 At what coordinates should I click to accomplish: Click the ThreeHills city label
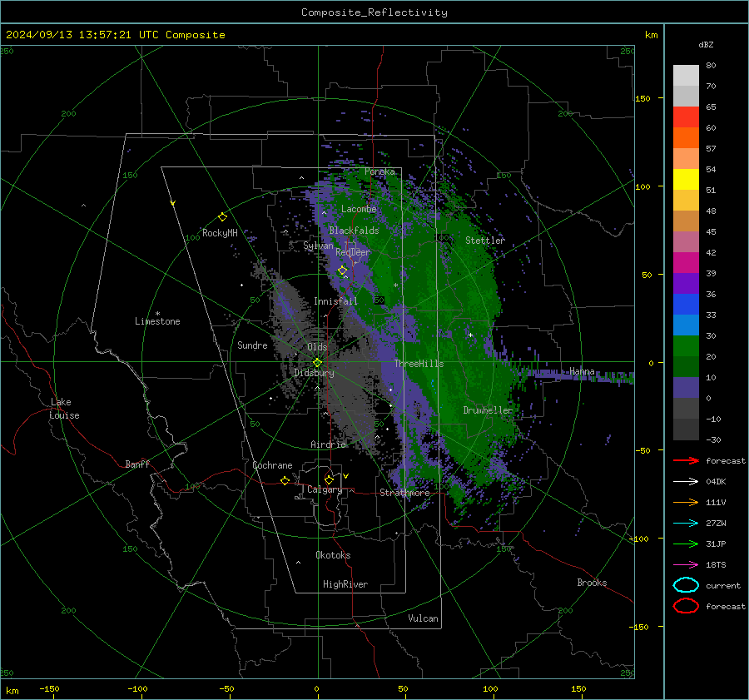(419, 364)
